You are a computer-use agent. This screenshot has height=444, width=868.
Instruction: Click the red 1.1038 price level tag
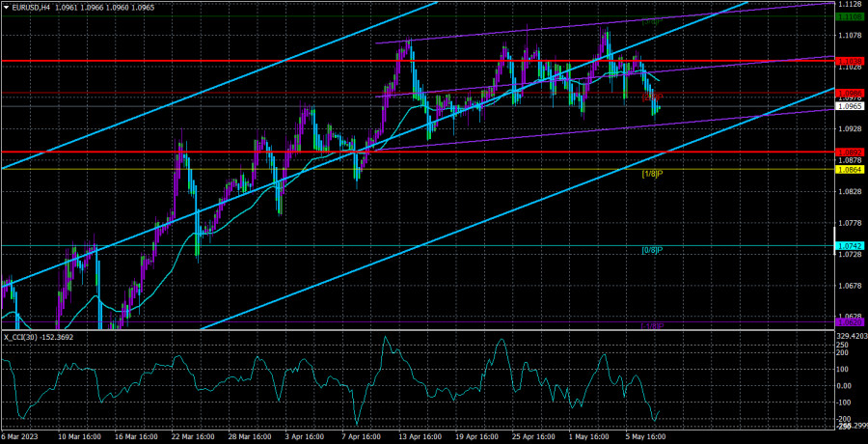pyautogui.click(x=850, y=61)
